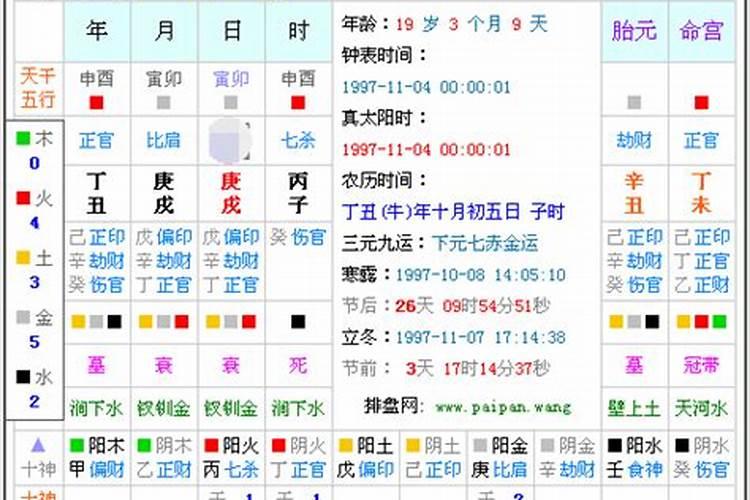Click 下元七赤金运

click(485, 243)
